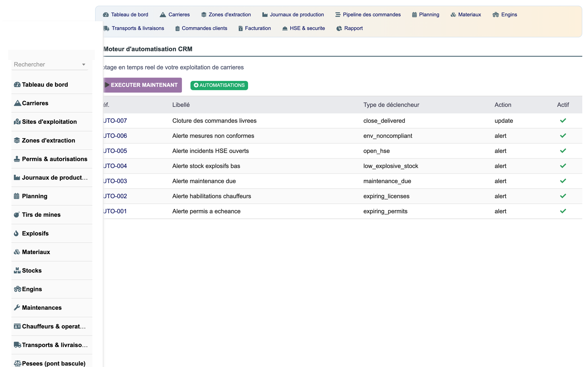
Task: Click the Action column header
Action: (x=503, y=105)
